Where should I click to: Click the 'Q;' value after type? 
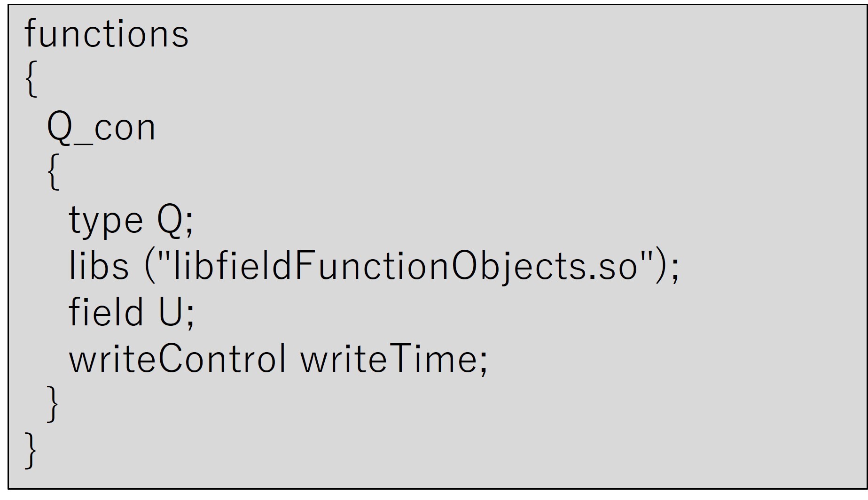click(x=175, y=221)
